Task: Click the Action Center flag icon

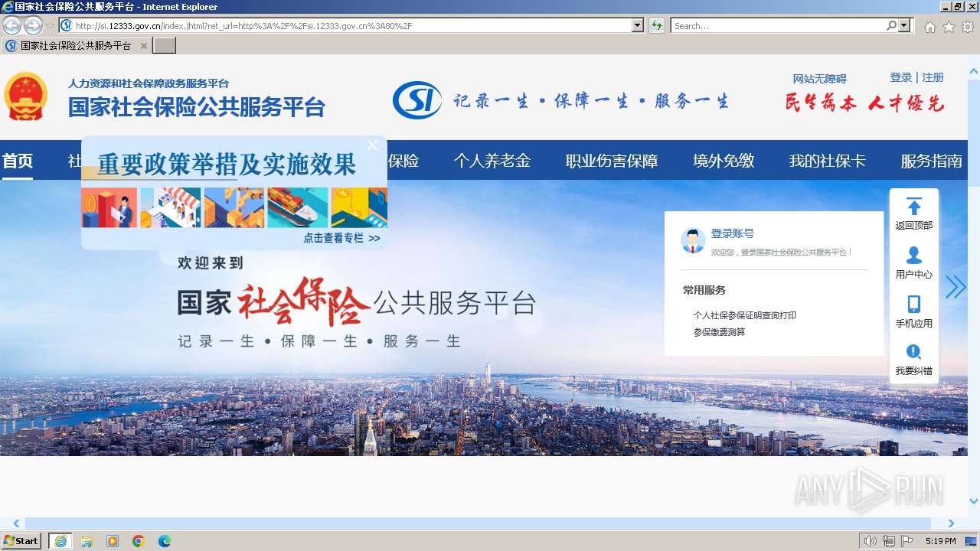Action: tap(907, 541)
